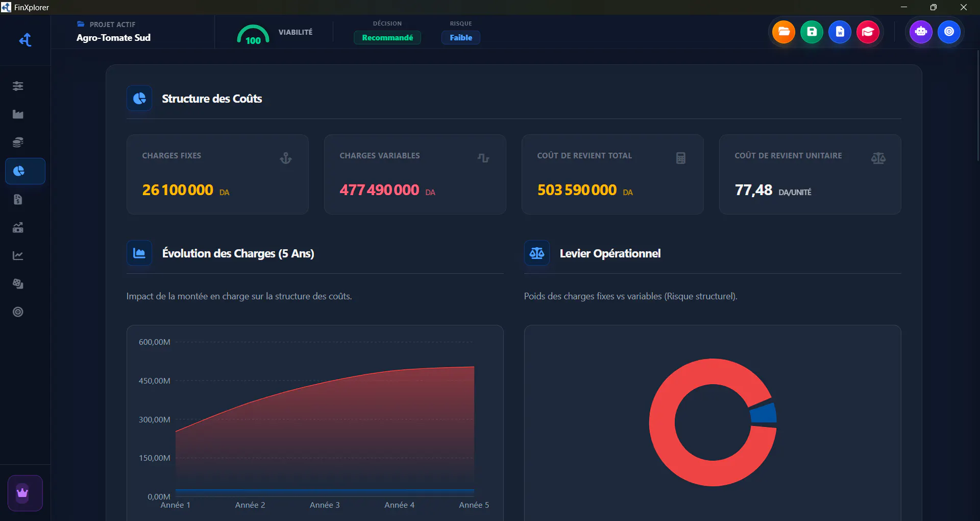Open the coins stack sidebar icon
Image resolution: width=980 pixels, height=521 pixels.
[x=18, y=143]
